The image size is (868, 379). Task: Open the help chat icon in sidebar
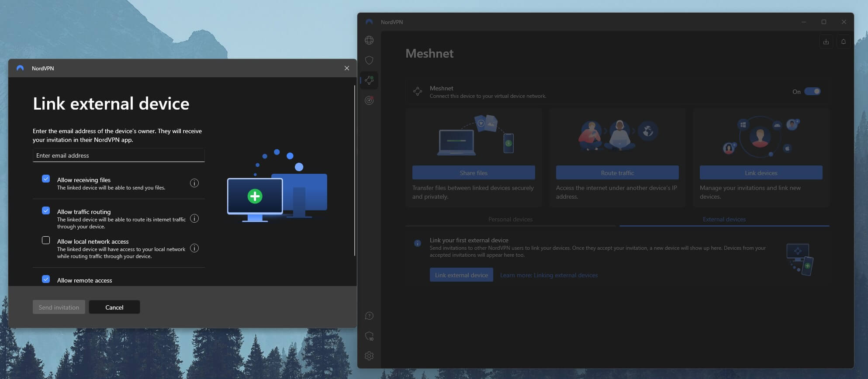(369, 316)
